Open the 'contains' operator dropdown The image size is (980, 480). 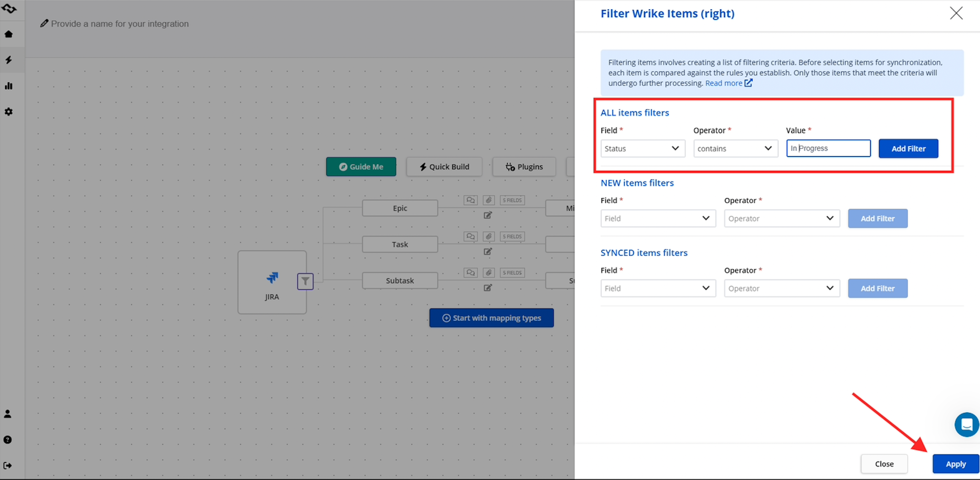tap(735, 149)
